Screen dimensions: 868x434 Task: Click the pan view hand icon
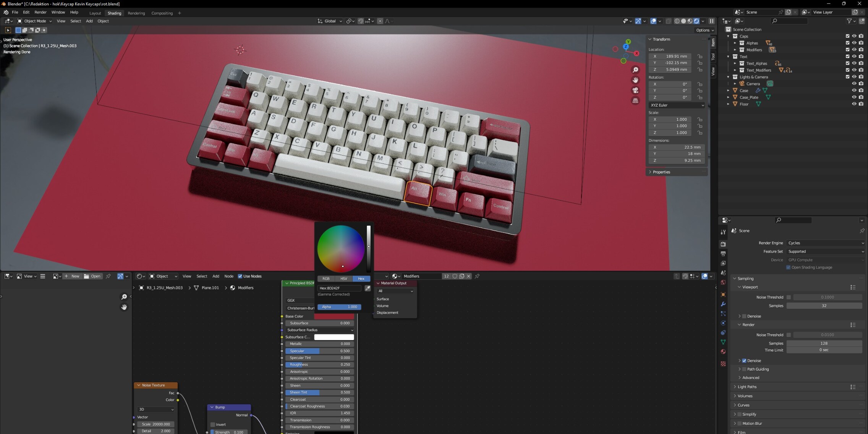pos(635,80)
